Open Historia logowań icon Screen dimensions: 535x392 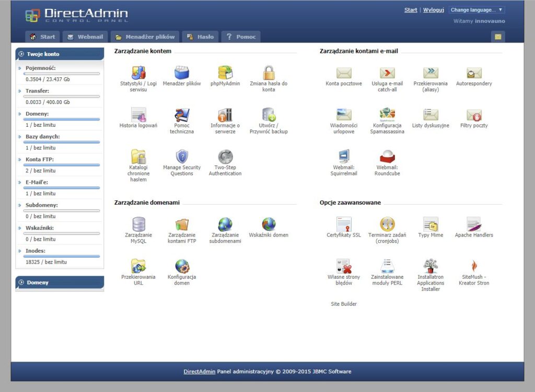tap(138, 114)
